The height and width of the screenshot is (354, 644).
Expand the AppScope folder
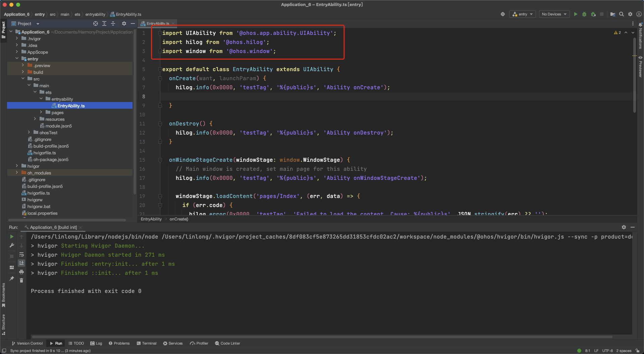pyautogui.click(x=17, y=52)
